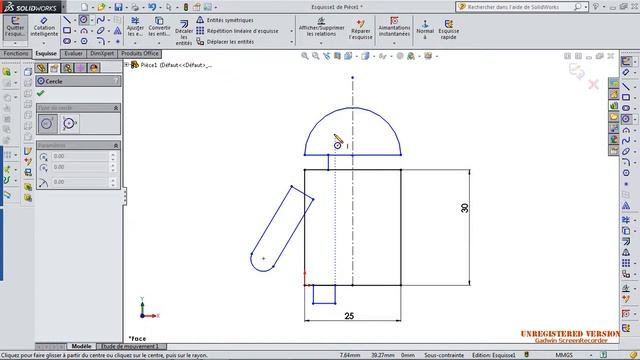Open dropdown under Ajuster les entités
The width and height of the screenshot is (640, 360).
pyautogui.click(x=135, y=42)
